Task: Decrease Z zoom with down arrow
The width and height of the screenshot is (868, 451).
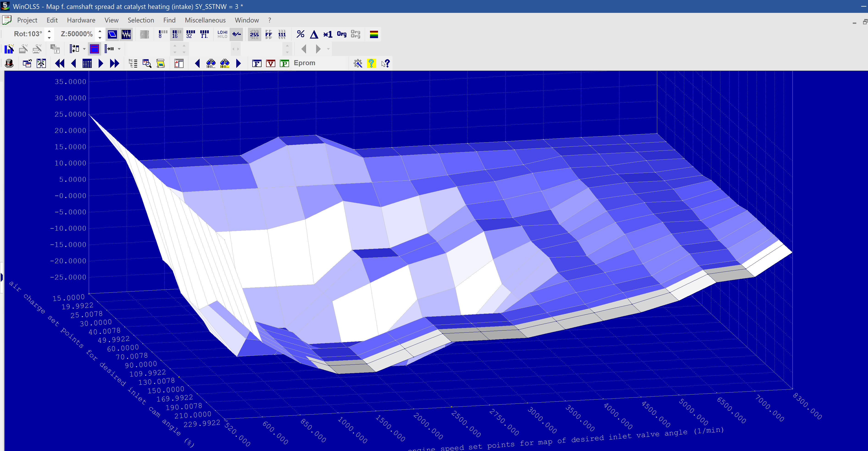Action: click(100, 37)
